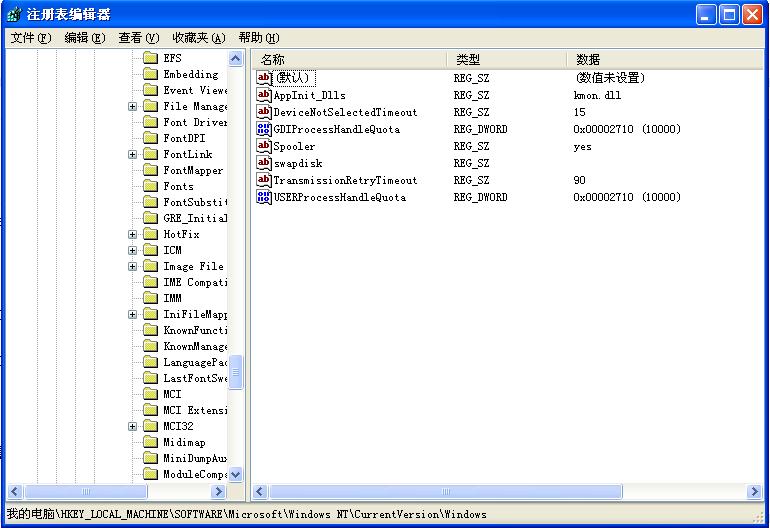
Task: Click the ICM folder icon
Action: 150,250
